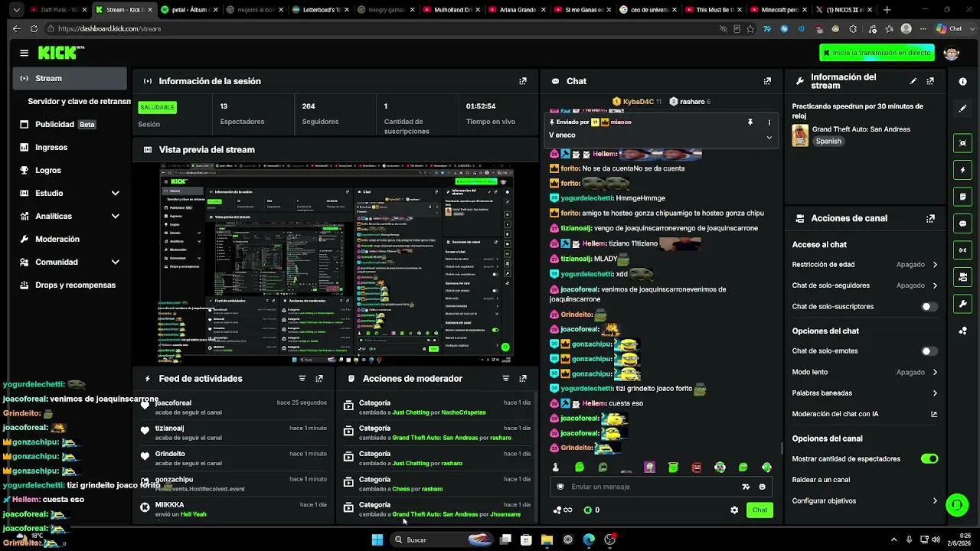Send message with the green Chat button
The height and width of the screenshot is (551, 980).
click(759, 510)
